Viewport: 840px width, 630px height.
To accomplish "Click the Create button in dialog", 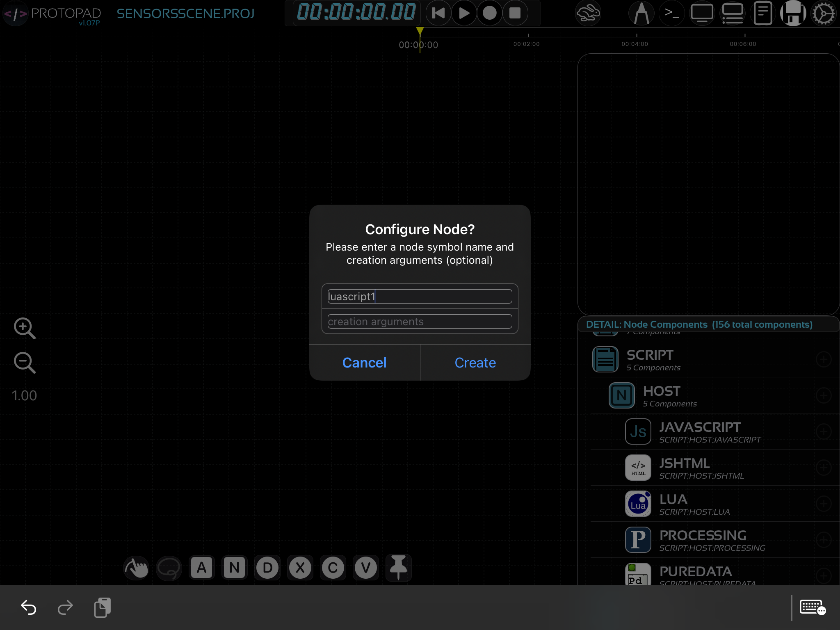I will tap(475, 363).
